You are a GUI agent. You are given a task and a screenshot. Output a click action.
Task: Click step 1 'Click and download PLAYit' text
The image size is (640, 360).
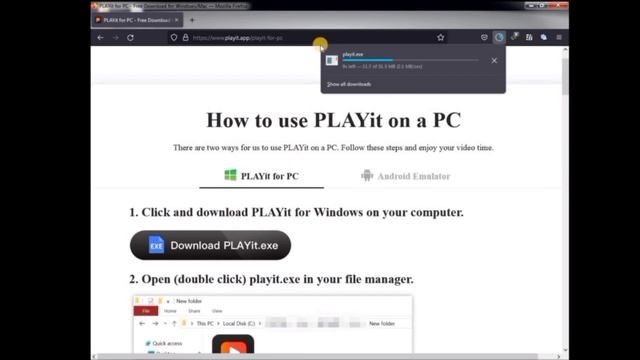tap(296, 213)
